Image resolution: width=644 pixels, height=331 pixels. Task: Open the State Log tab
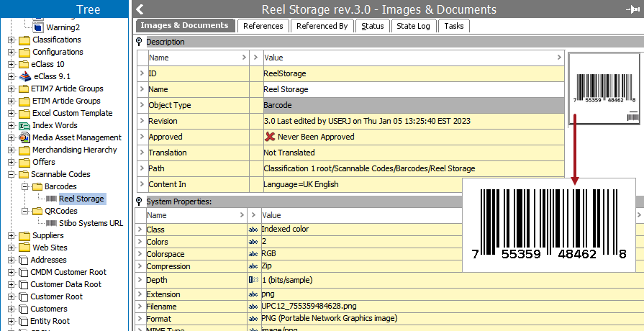(413, 26)
